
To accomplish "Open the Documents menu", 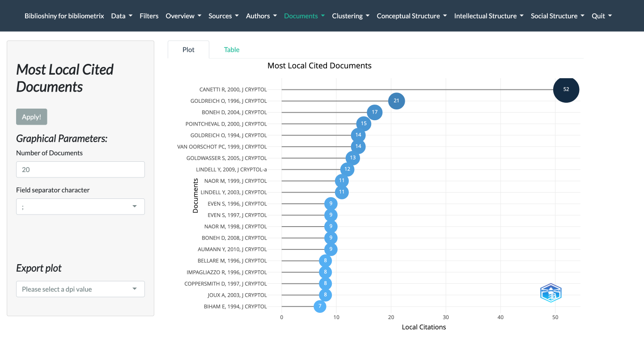I will pos(305,16).
